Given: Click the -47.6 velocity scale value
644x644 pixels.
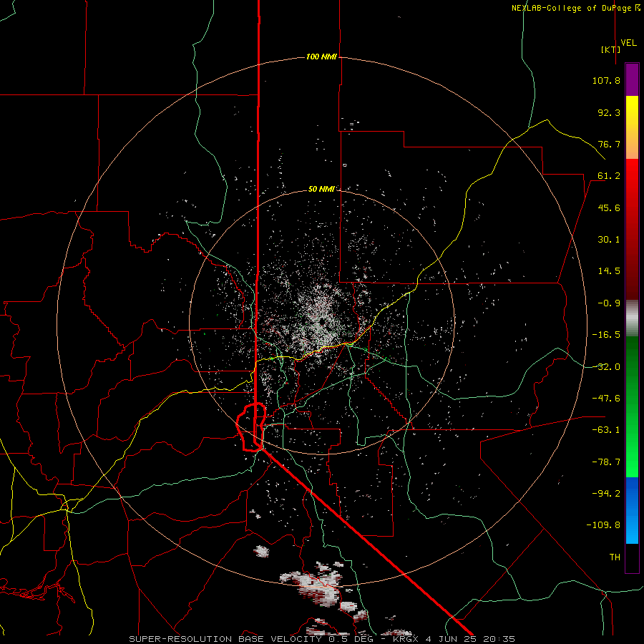Looking at the screenshot, I should pos(606,399).
